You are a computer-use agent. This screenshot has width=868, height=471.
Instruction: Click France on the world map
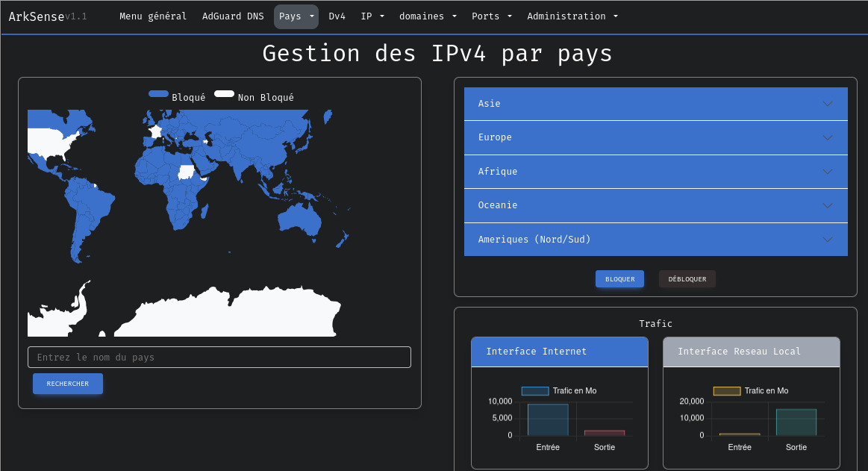pyautogui.click(x=155, y=131)
